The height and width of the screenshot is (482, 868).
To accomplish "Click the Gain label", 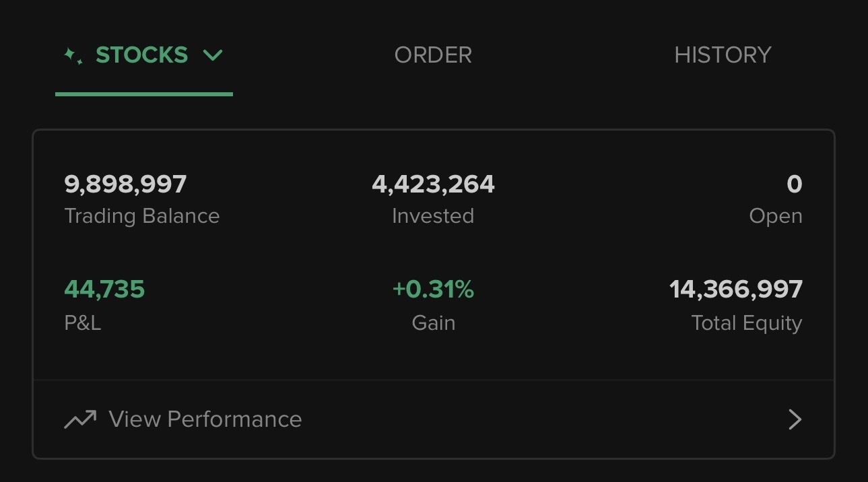I will coord(434,322).
